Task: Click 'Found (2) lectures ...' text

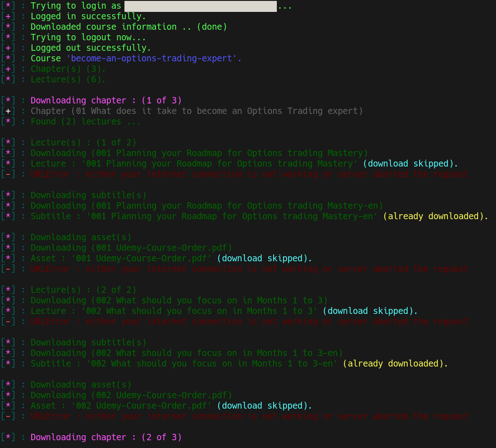Action: (x=86, y=121)
